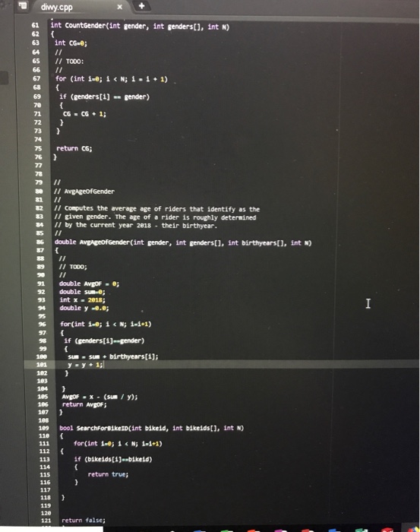Click the if condition on line 69
Viewport: 420px width, 532px height.
pos(104,97)
